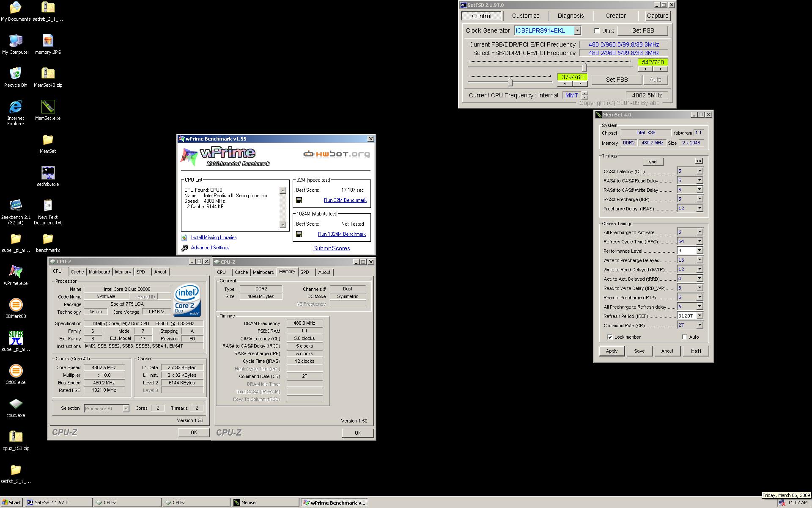
Task: Click MMT stepper up arrow in SetFSB
Action: pos(585,93)
